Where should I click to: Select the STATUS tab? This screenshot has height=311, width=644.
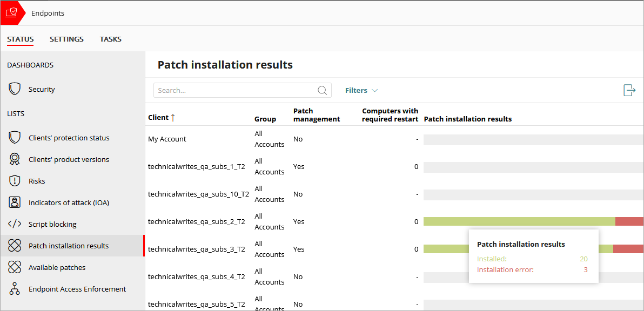[x=20, y=39]
